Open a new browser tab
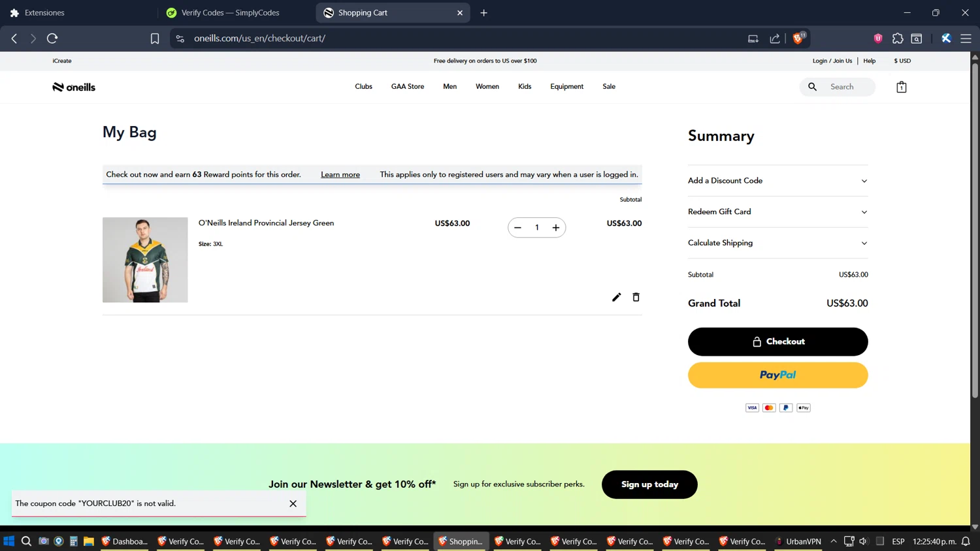 click(x=484, y=12)
